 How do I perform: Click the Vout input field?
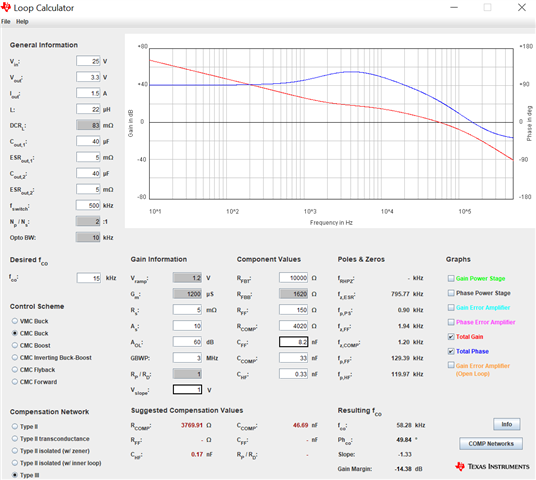click(88, 77)
